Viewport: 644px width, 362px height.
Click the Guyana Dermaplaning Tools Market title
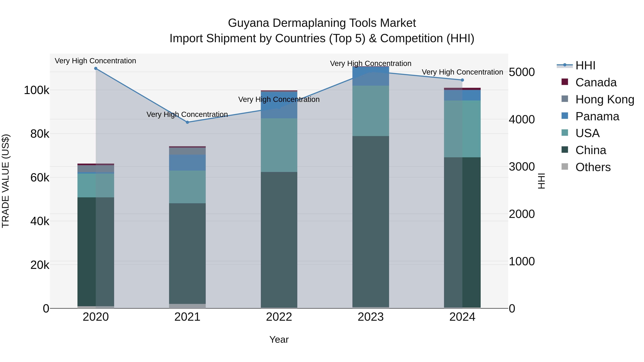[322, 23]
